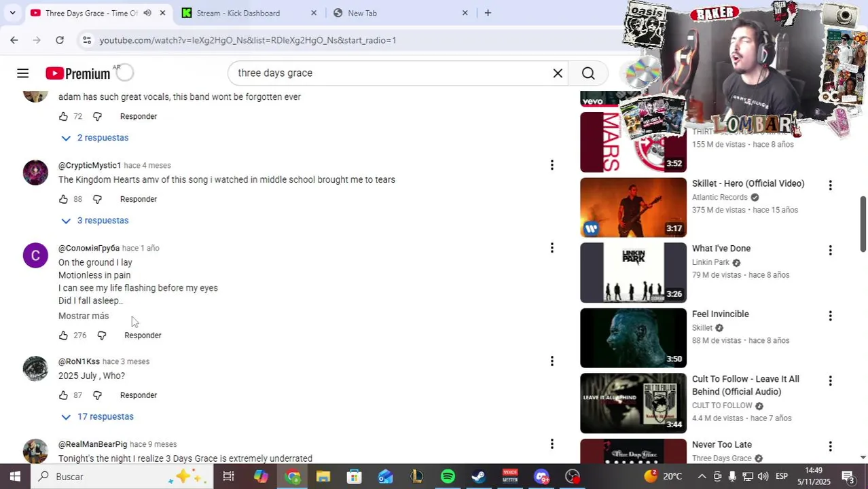
Task: Open options for What I've Done video
Action: [x=830, y=251]
